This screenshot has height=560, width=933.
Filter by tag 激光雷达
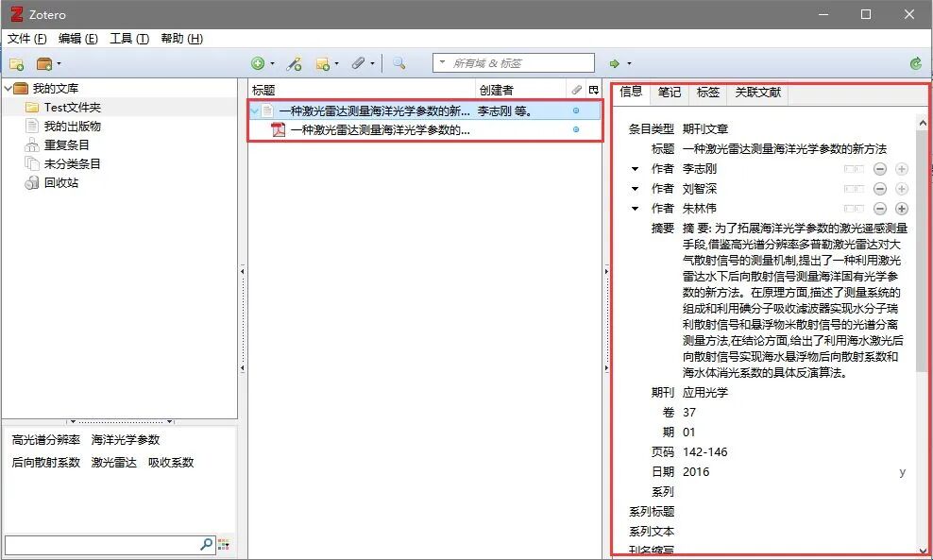113,463
